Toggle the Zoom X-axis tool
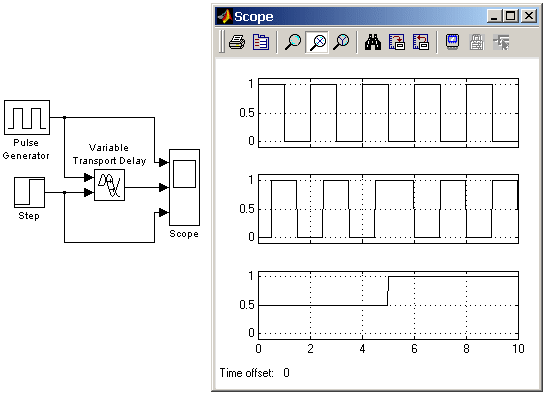 tap(317, 43)
